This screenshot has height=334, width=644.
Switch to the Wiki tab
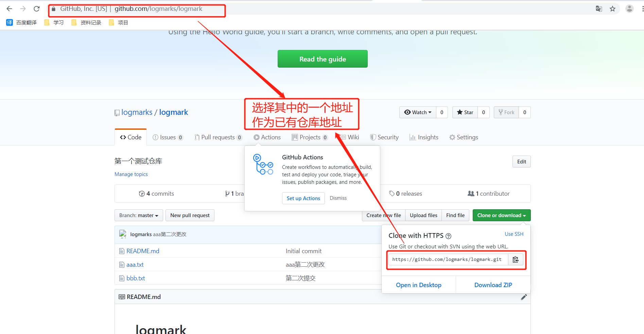coord(350,137)
